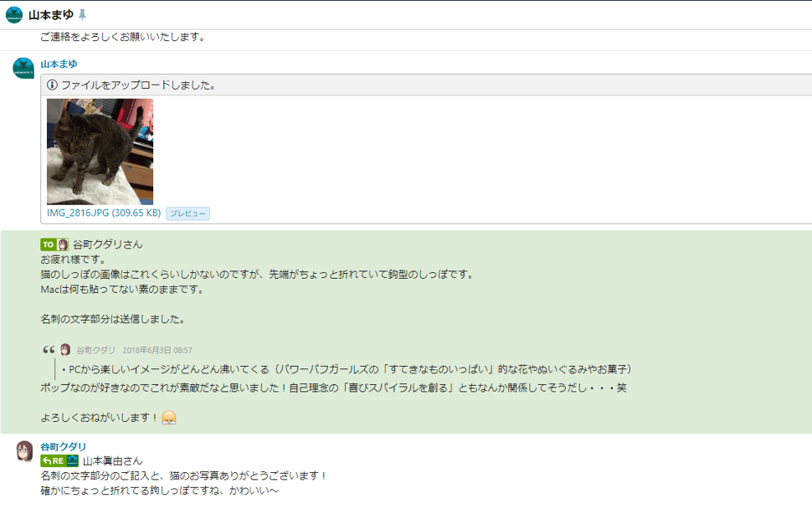The width and height of the screenshot is (812, 514).
Task: Click the line Macは何も貼ってない素のままです。
Action: pos(123,290)
